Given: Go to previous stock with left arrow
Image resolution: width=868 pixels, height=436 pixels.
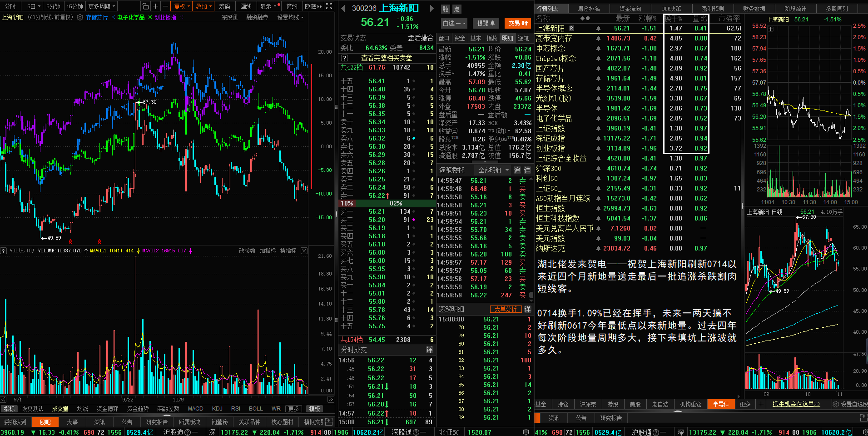Looking at the screenshot, I should pos(343,9).
